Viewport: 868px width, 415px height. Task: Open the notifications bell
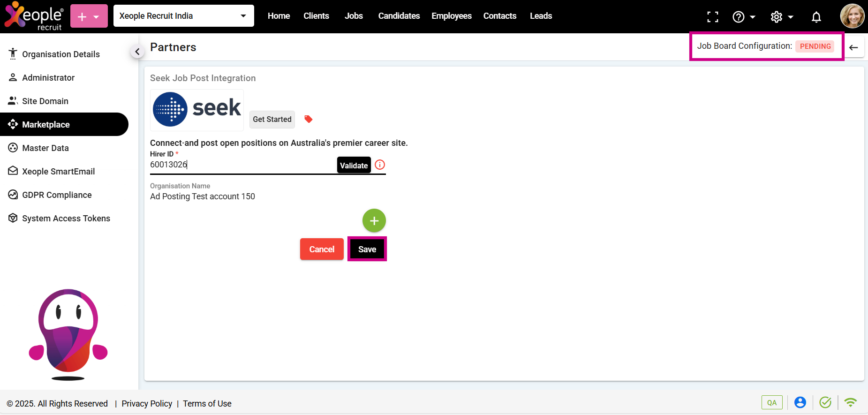pos(816,17)
